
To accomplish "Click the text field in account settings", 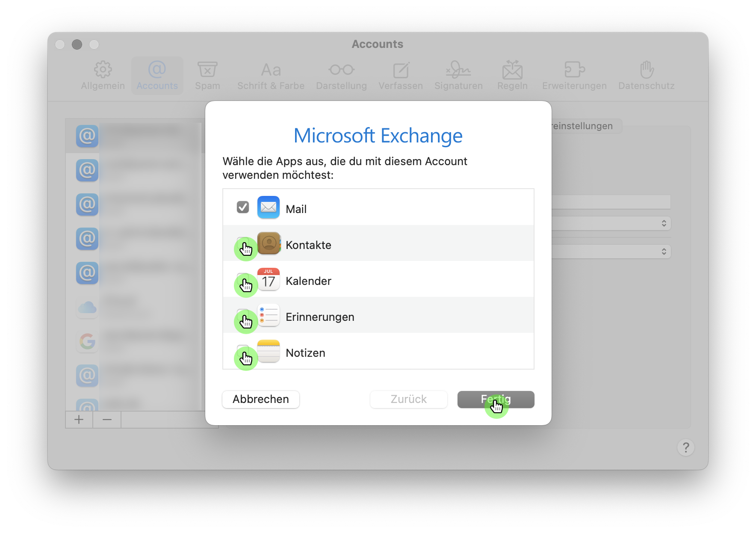I will coord(611,202).
